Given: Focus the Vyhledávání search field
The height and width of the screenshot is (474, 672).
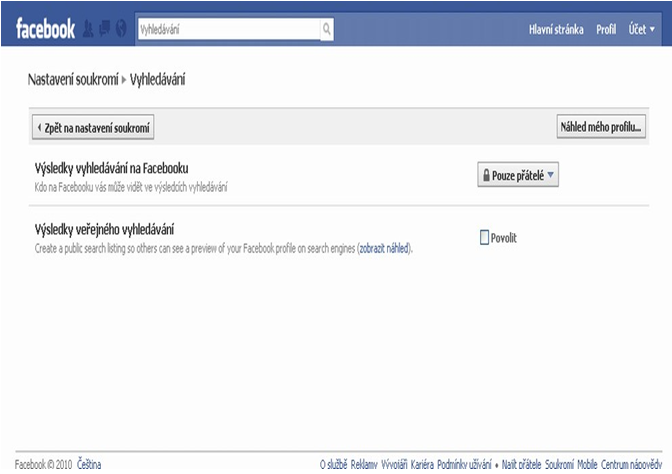Looking at the screenshot, I should [229, 29].
